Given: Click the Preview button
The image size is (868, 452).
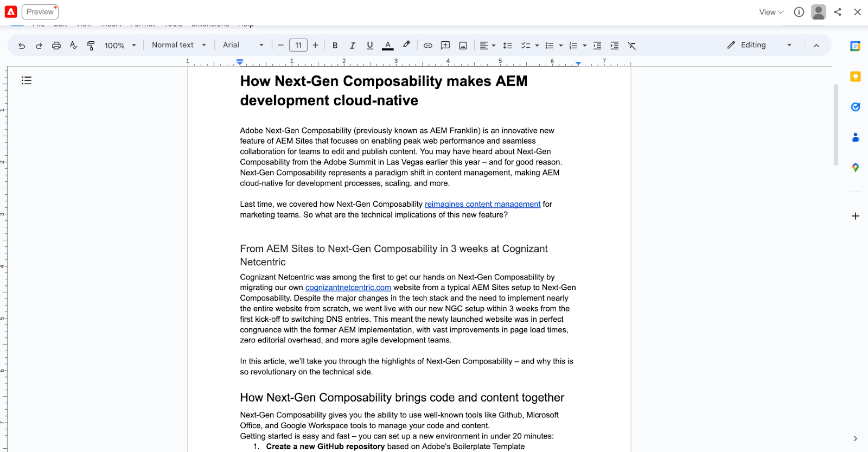Looking at the screenshot, I should pos(40,12).
